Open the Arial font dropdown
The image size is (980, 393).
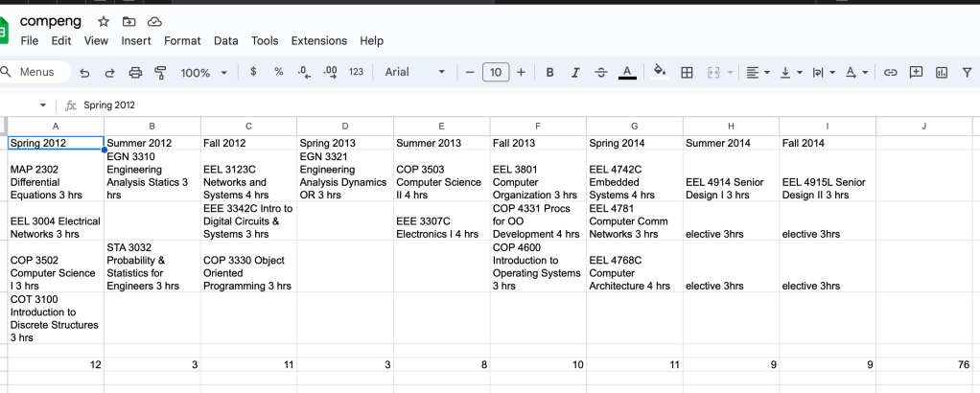[414, 73]
